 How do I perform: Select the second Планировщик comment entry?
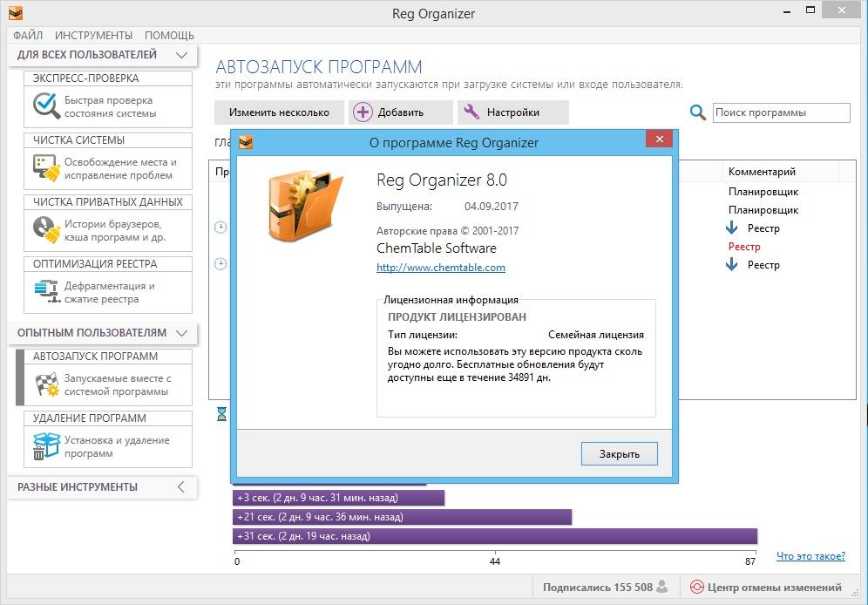(763, 210)
